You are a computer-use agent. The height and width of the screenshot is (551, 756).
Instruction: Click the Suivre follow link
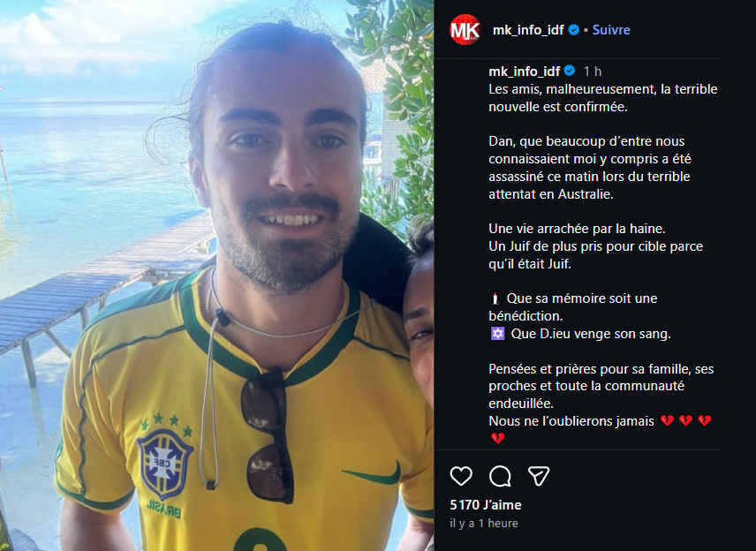click(611, 30)
